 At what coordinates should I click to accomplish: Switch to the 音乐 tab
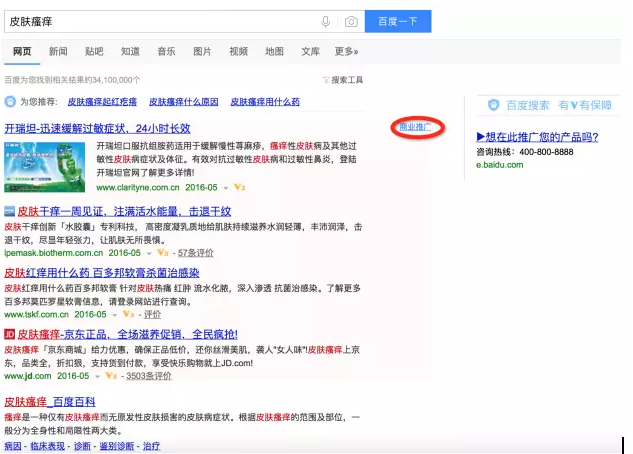click(166, 51)
